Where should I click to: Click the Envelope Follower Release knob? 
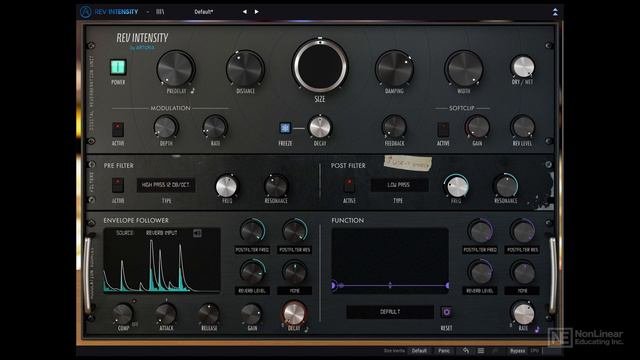[x=209, y=314]
